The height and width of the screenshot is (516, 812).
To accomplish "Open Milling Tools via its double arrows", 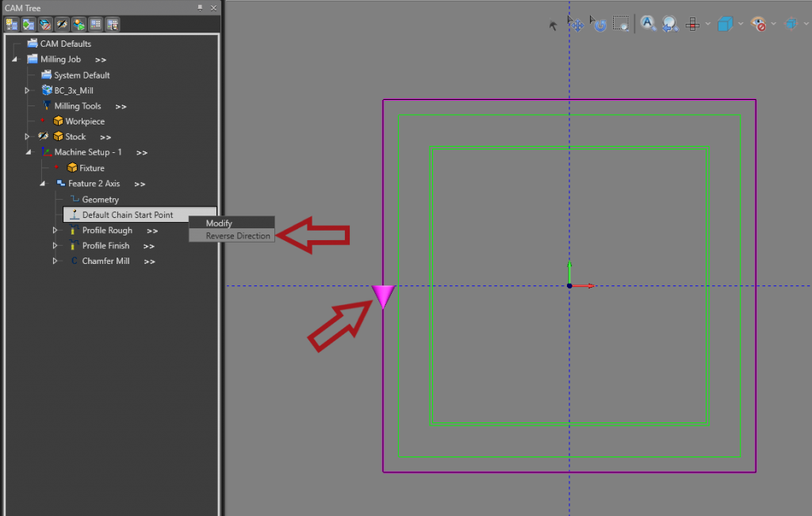I will pos(121,105).
